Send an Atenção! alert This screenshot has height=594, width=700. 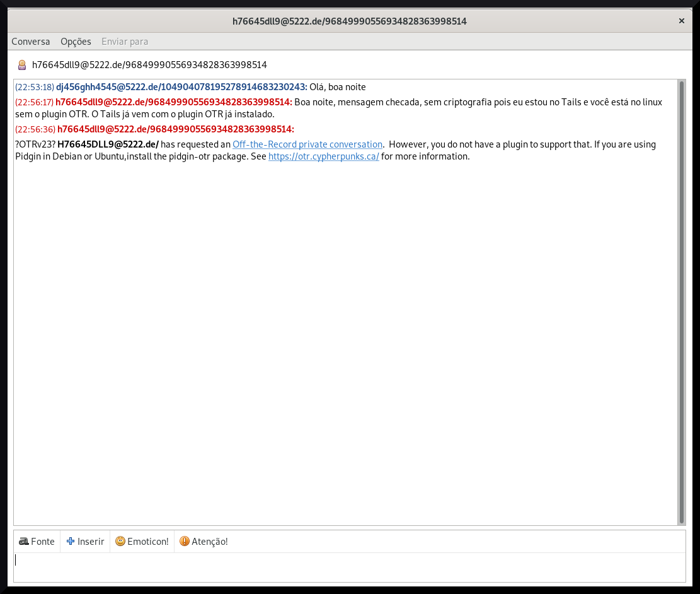(x=204, y=541)
